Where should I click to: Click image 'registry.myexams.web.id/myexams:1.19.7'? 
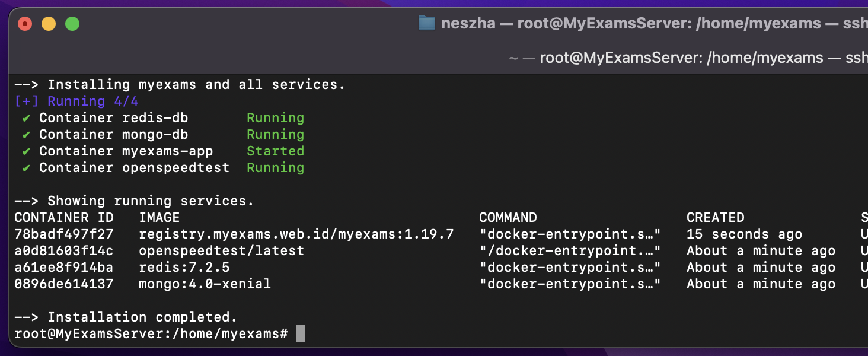(x=296, y=234)
